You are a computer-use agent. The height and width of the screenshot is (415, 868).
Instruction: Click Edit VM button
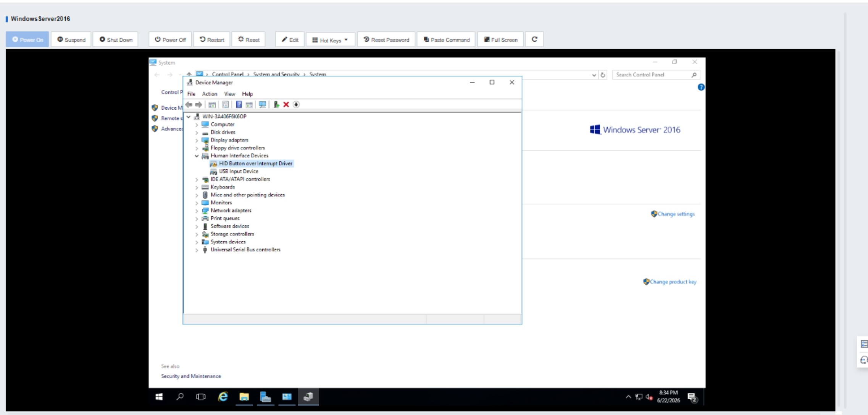coord(290,39)
